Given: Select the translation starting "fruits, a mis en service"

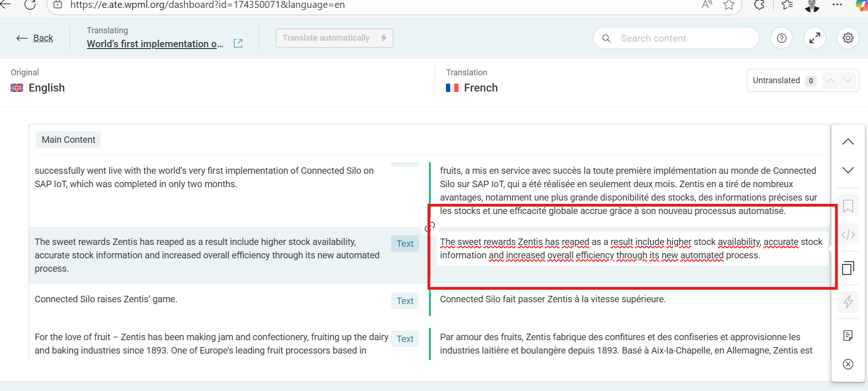Looking at the screenshot, I should point(629,190).
